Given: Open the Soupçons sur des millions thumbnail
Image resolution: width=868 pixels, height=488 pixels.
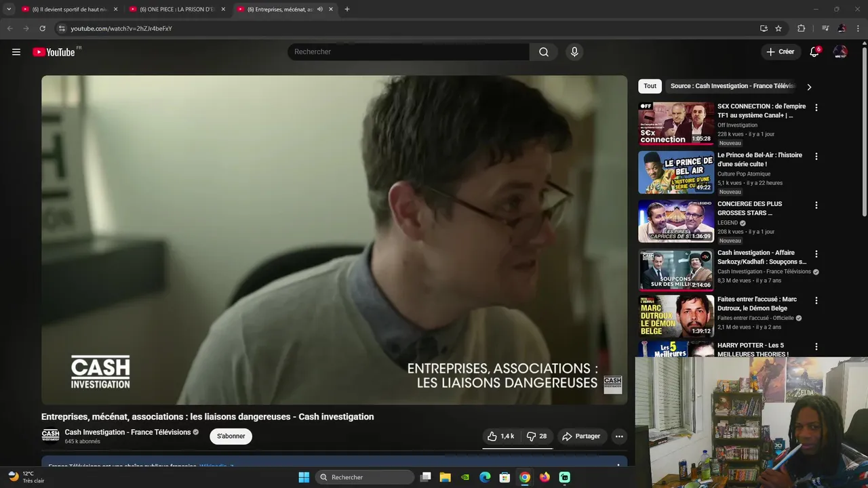Looking at the screenshot, I should pyautogui.click(x=676, y=270).
